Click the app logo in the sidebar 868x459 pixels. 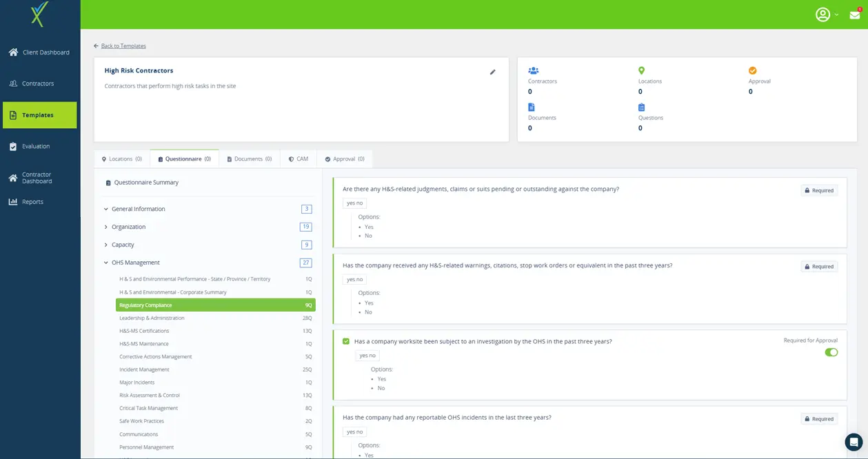(x=40, y=14)
